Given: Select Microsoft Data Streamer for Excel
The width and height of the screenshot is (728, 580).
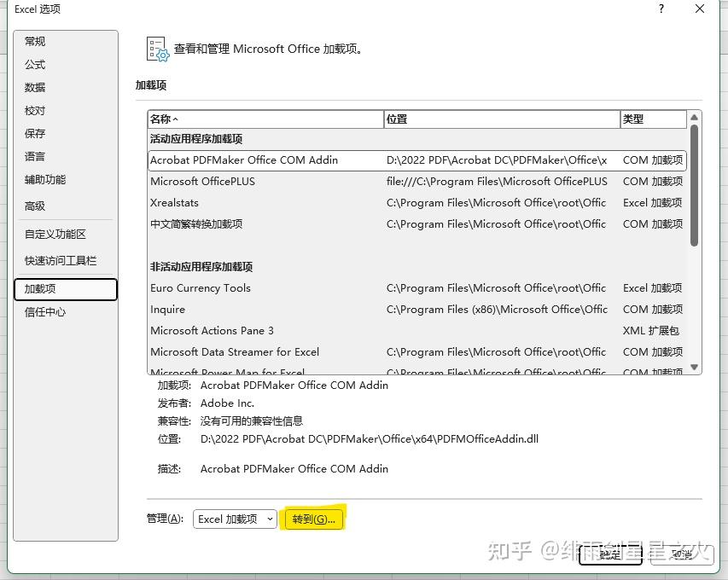Looking at the screenshot, I should click(417, 352).
